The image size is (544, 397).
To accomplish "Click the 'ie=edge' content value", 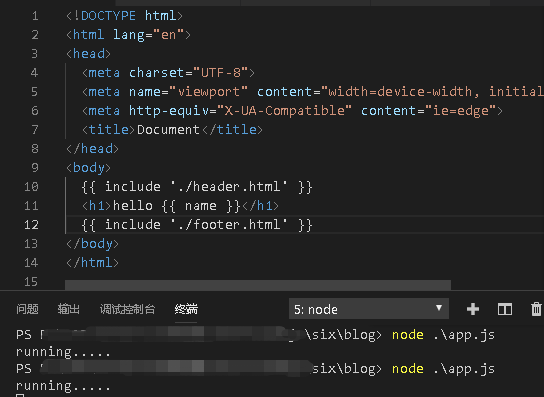I will point(461,111).
